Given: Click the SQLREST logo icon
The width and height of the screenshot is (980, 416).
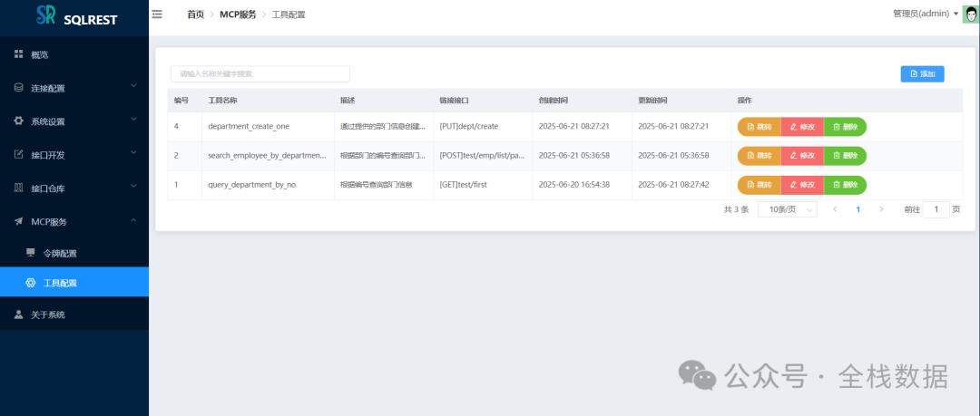Looking at the screenshot, I should point(46,15).
